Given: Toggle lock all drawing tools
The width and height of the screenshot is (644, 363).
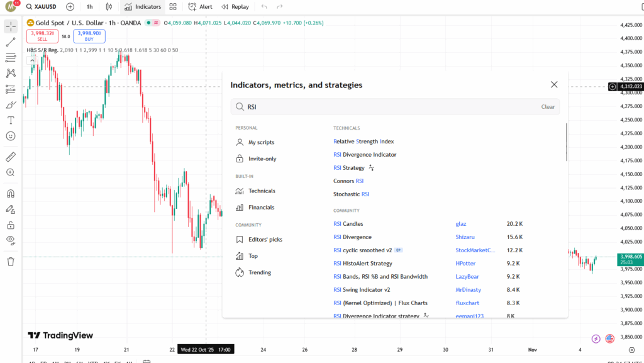Looking at the screenshot, I should click(11, 225).
